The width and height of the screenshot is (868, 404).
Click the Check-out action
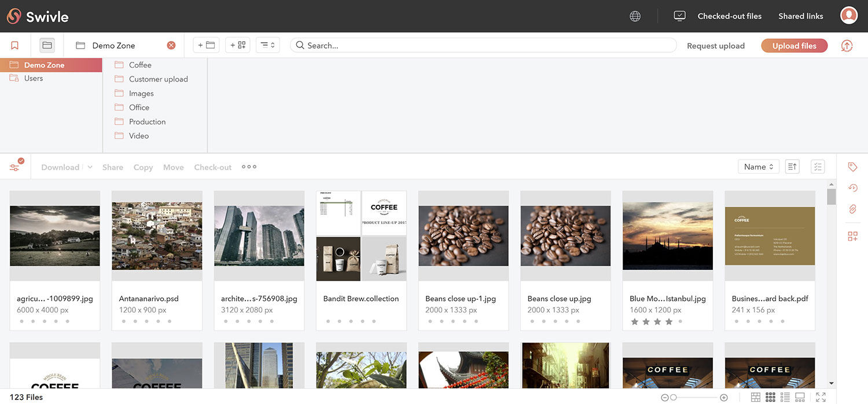[x=212, y=167]
